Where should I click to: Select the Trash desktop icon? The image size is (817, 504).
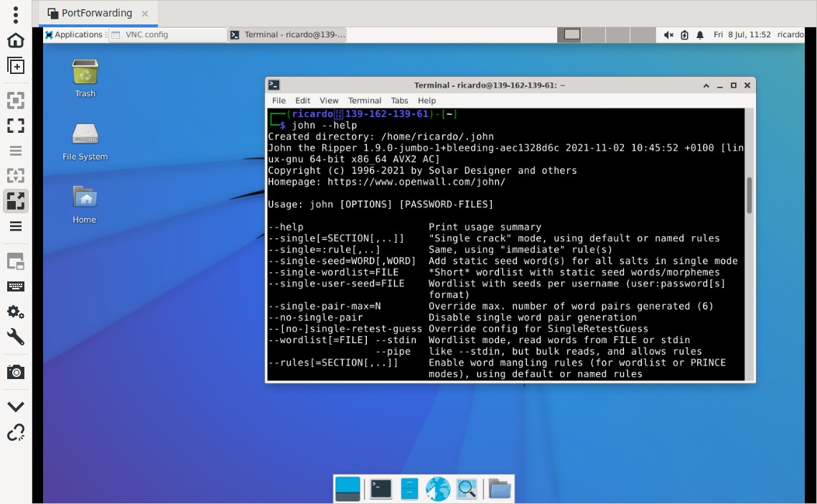85,78
